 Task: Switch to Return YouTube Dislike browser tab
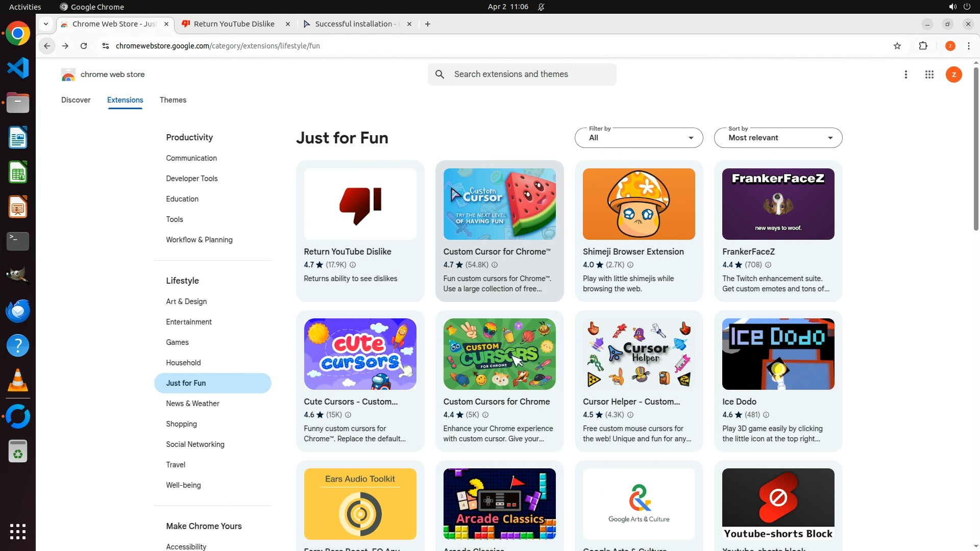tap(234, 24)
